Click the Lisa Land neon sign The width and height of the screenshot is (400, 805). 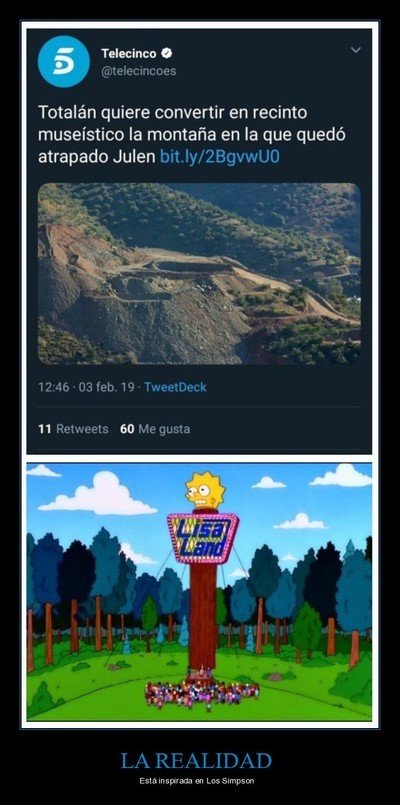click(203, 539)
